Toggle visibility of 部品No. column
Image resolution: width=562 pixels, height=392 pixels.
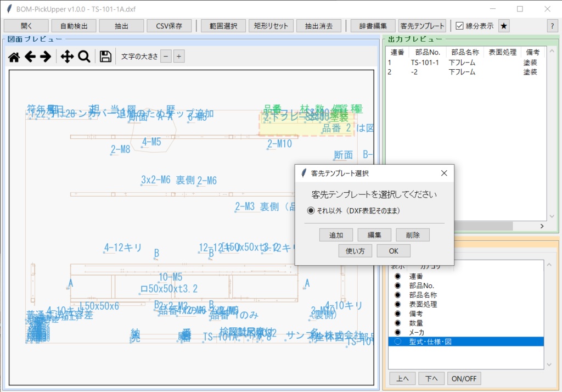tap(397, 285)
